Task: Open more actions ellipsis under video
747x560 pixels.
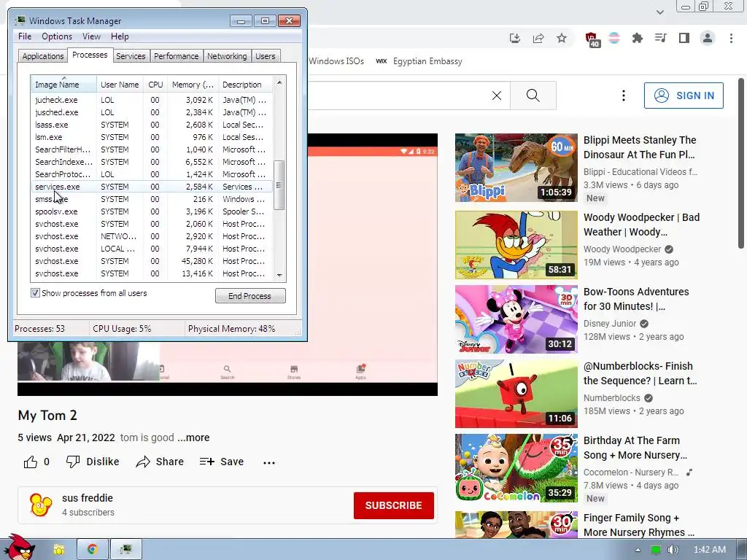Action: click(x=269, y=462)
